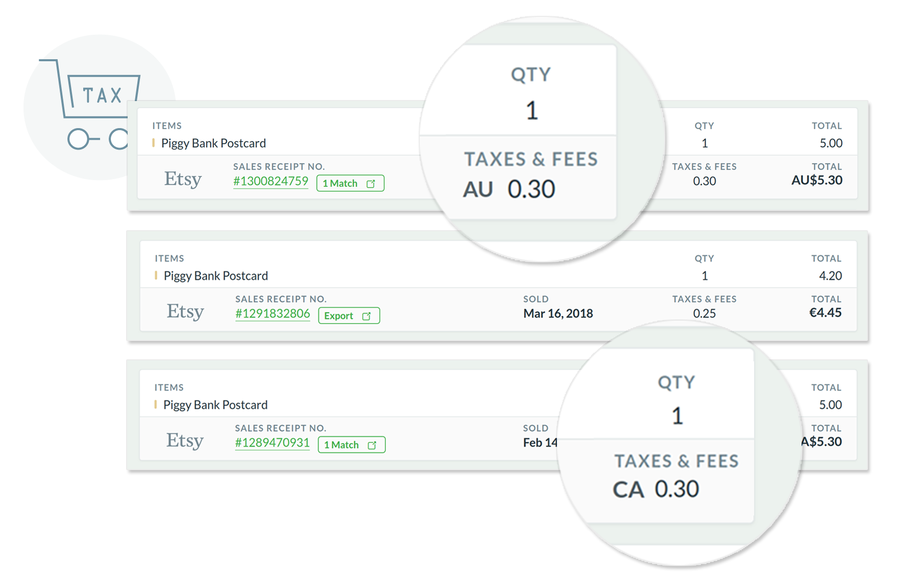This screenshot has height=588, width=919.
Task: Click the Export button on the euro receipt
Action: click(x=348, y=315)
